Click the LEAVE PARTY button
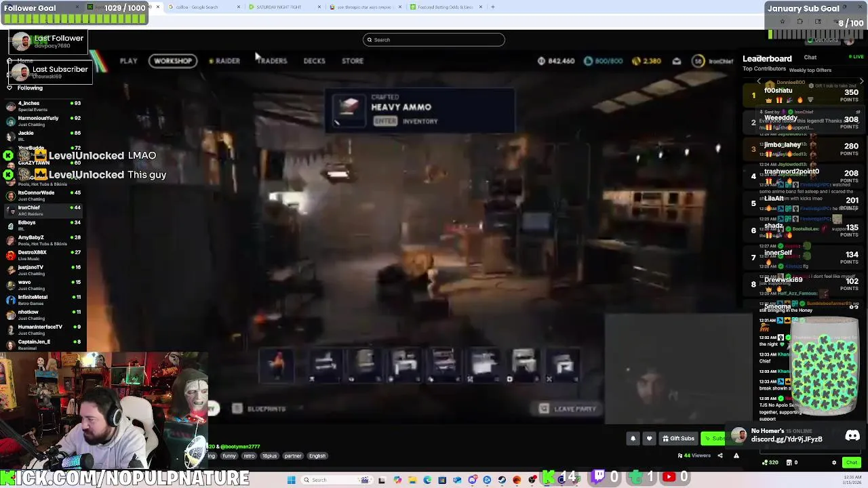 pos(568,409)
